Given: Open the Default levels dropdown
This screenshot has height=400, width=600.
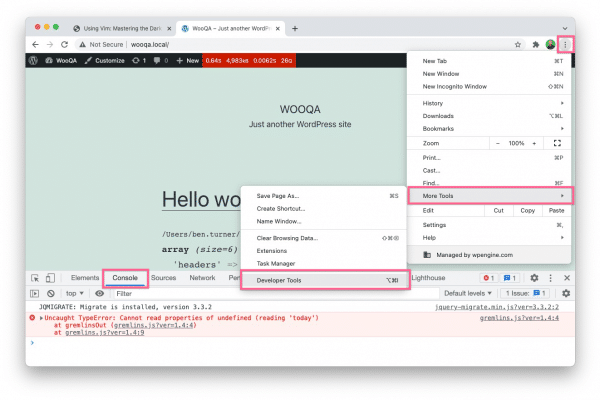Looking at the screenshot, I should tap(468, 293).
